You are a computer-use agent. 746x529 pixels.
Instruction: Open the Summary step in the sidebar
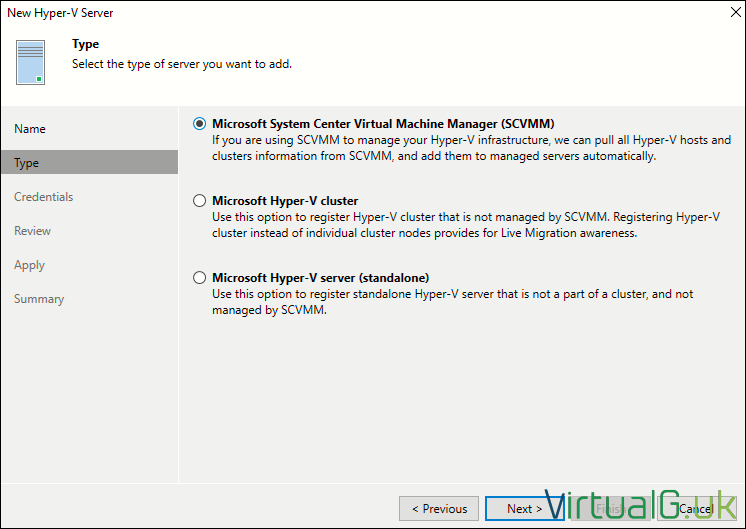point(39,299)
